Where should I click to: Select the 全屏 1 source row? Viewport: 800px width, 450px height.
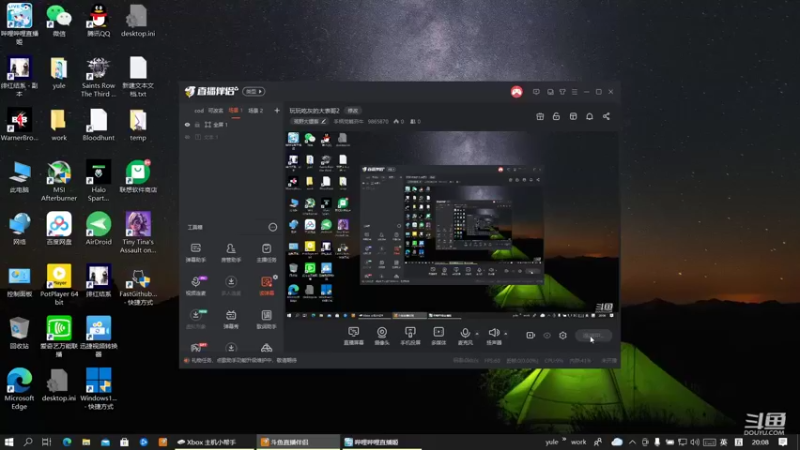click(232, 124)
